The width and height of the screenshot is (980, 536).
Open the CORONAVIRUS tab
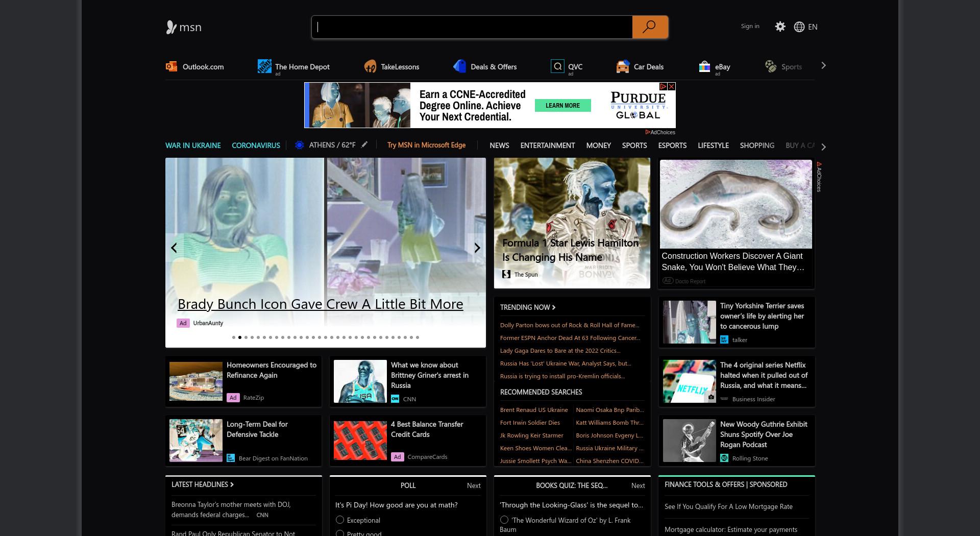click(256, 145)
